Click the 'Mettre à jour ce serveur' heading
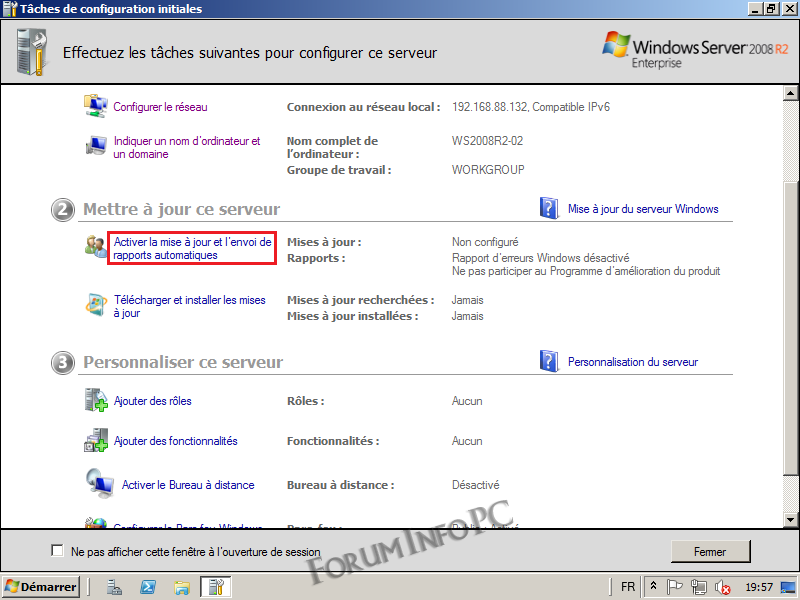 point(182,209)
